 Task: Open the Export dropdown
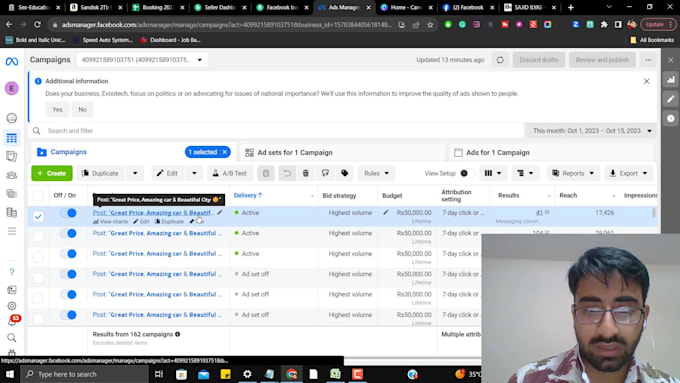click(628, 173)
